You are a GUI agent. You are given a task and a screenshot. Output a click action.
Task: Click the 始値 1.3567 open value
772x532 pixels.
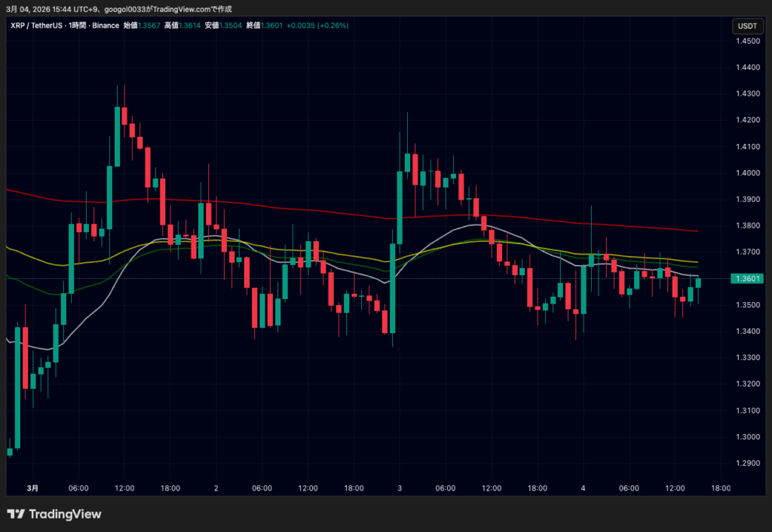pyautogui.click(x=142, y=26)
